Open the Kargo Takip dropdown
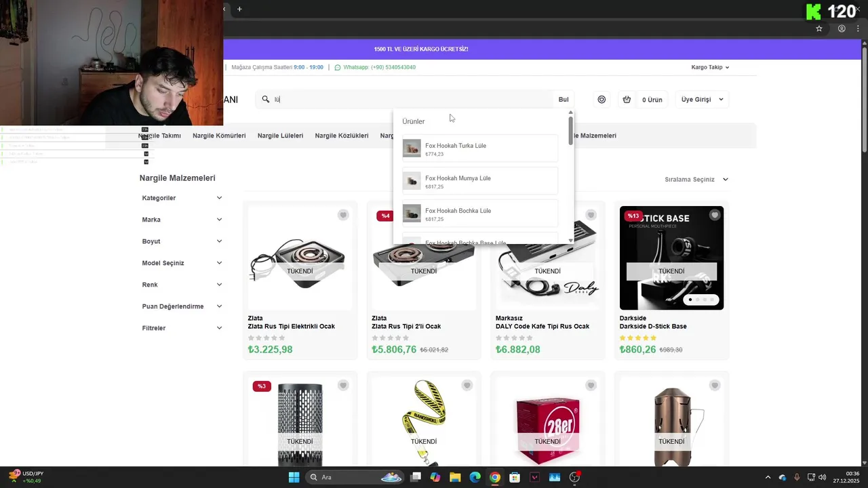This screenshot has height=488, width=868. point(710,68)
